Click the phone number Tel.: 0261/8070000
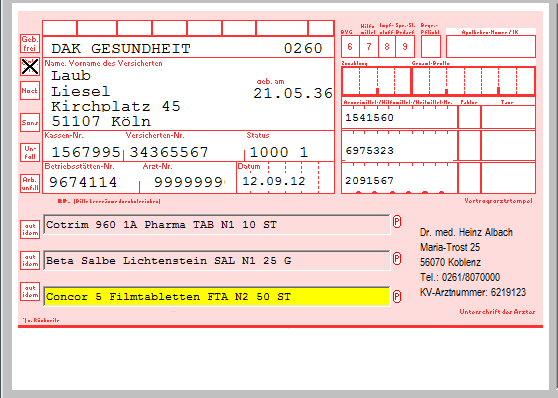The height and width of the screenshot is (398, 558). click(460, 277)
